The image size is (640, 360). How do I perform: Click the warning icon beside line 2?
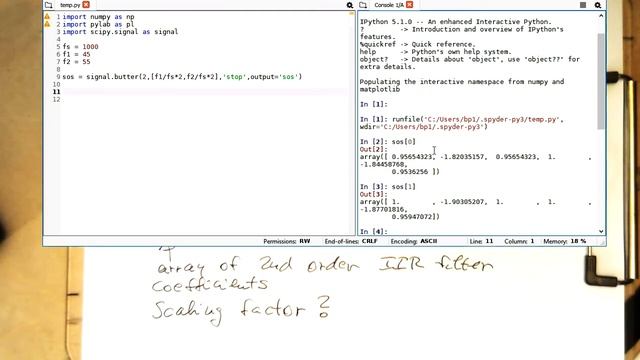47,24
